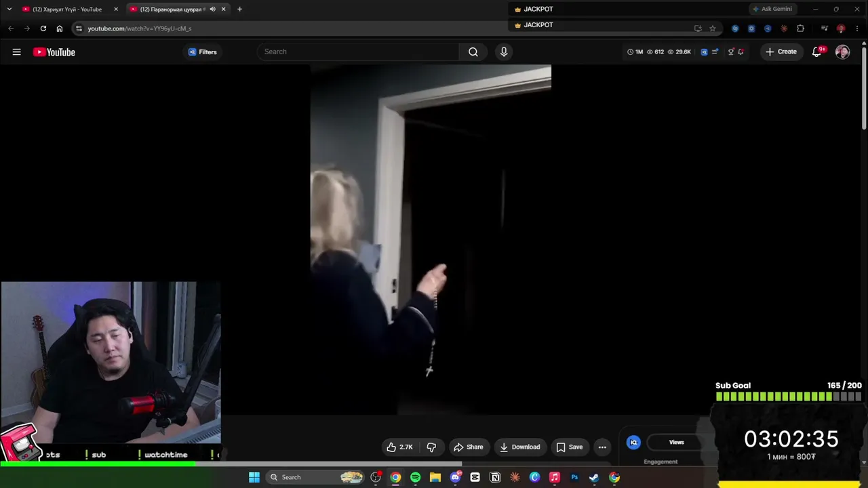Open the Extensions puzzle menu

point(801,28)
